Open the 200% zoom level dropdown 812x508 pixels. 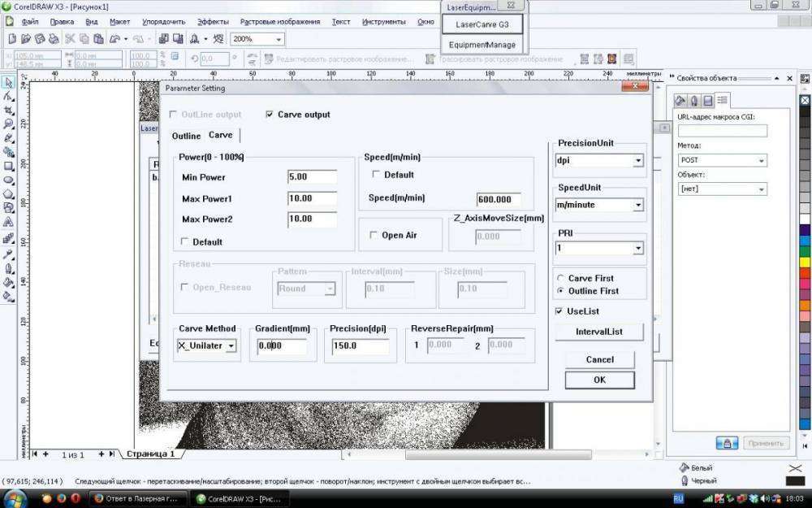click(279, 39)
